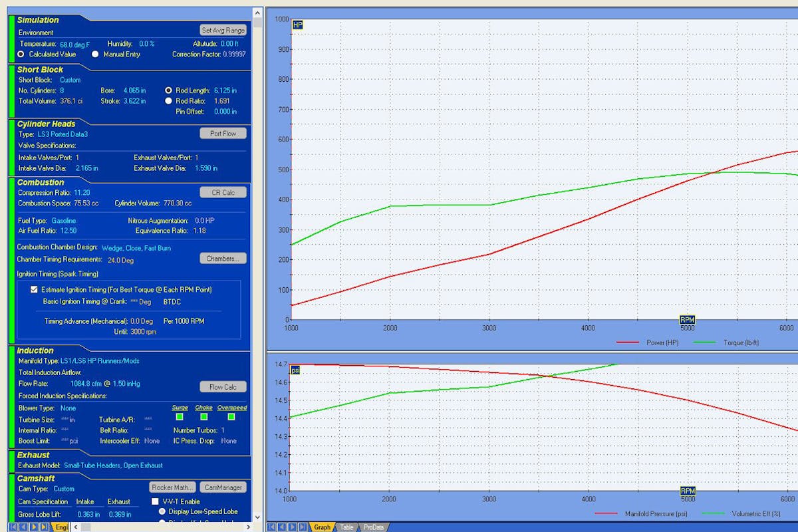Viewport: 798px width, 532px height.
Task: Jump to first tab in graph pane
Action: (x=273, y=527)
